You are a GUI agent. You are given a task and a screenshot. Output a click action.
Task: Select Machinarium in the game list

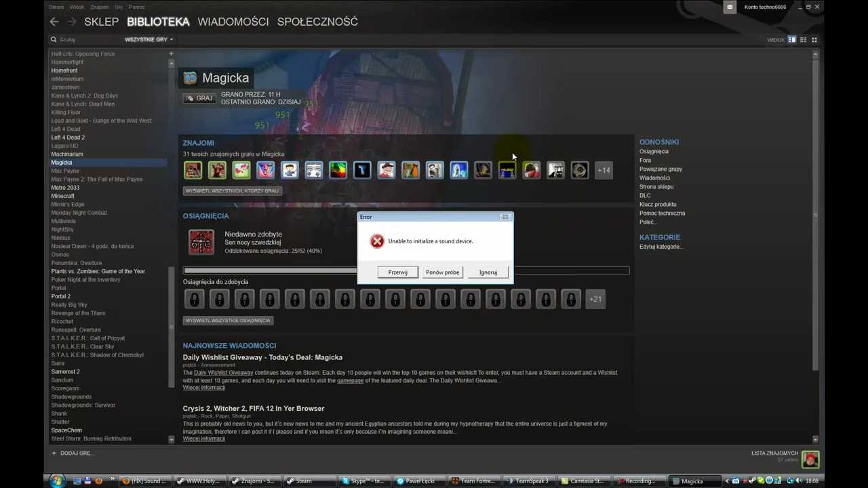click(67, 154)
